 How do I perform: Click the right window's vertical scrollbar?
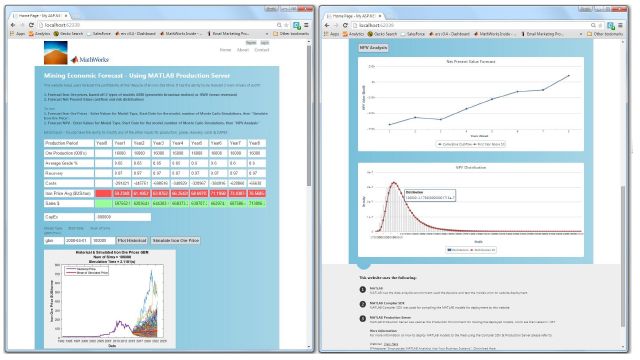point(623,256)
